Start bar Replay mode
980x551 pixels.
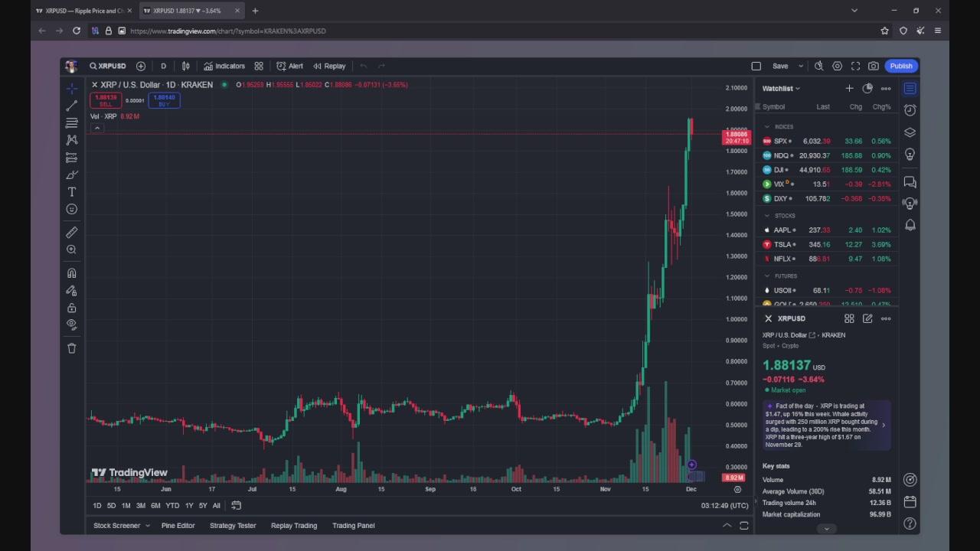tap(329, 66)
